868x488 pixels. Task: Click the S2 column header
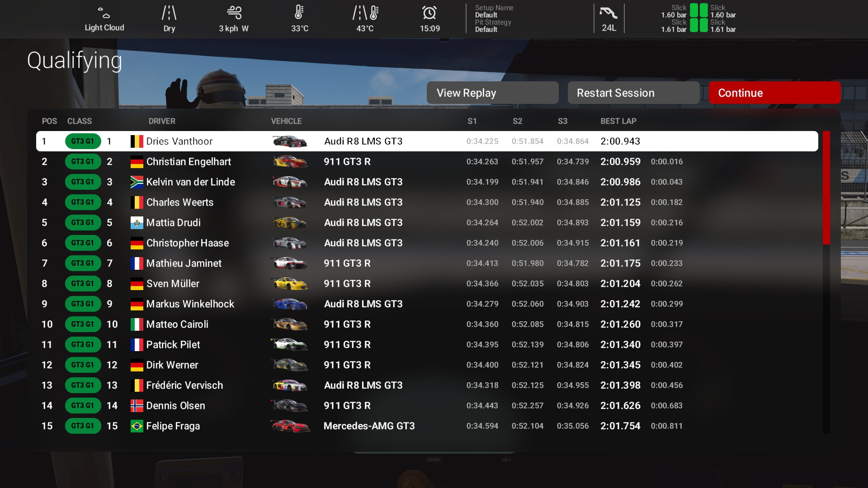517,121
